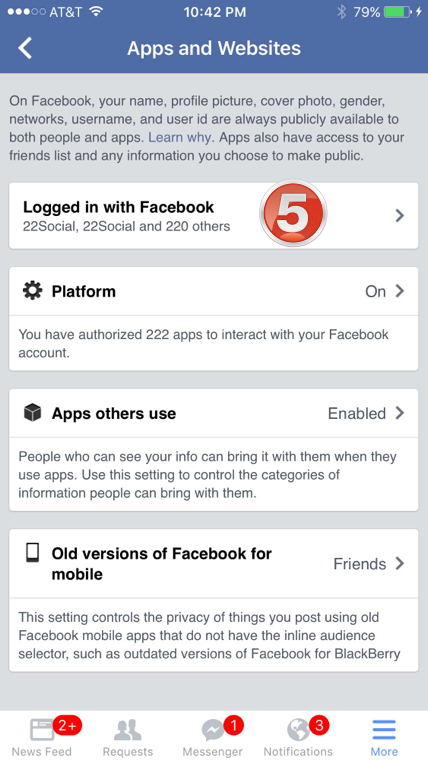Click the Platform gear icon

33,291
